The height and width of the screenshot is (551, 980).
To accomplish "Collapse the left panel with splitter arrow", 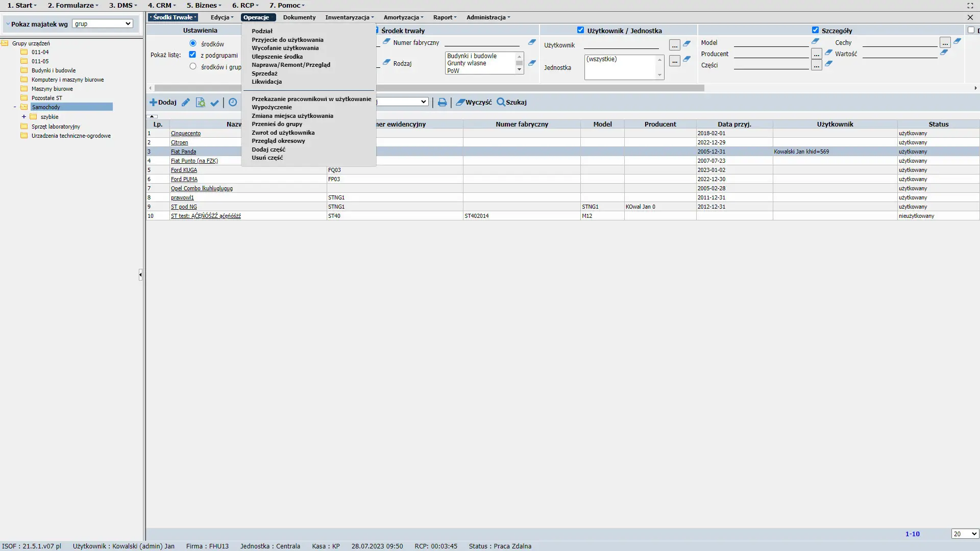I will [x=140, y=274].
